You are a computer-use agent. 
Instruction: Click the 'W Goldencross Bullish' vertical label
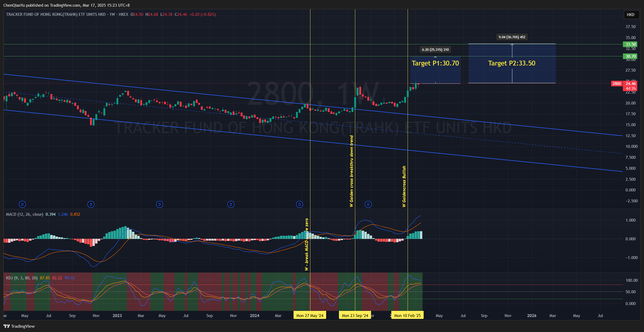(x=404, y=187)
